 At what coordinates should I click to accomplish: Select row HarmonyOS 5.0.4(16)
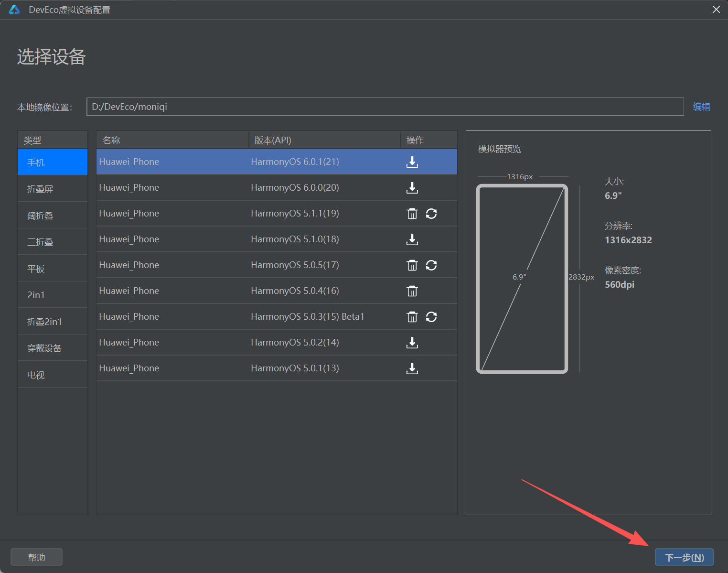pos(277,291)
